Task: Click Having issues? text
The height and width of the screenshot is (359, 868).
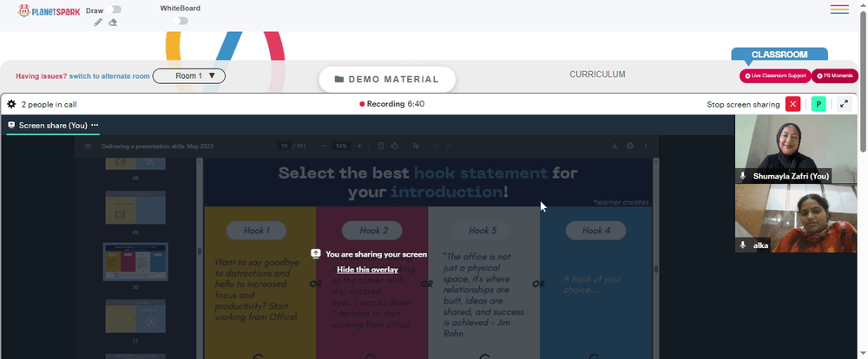Action: tap(42, 76)
